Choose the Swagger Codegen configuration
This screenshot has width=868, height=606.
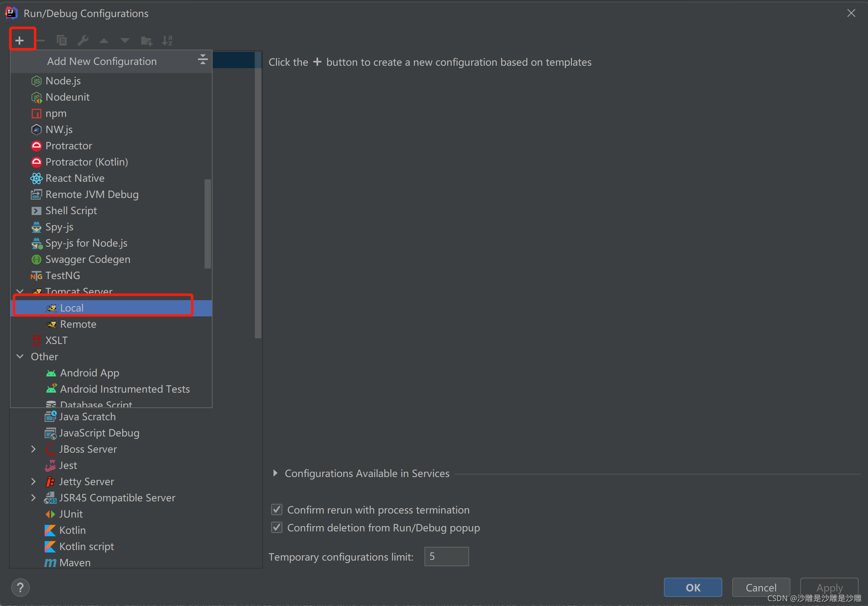pos(88,259)
